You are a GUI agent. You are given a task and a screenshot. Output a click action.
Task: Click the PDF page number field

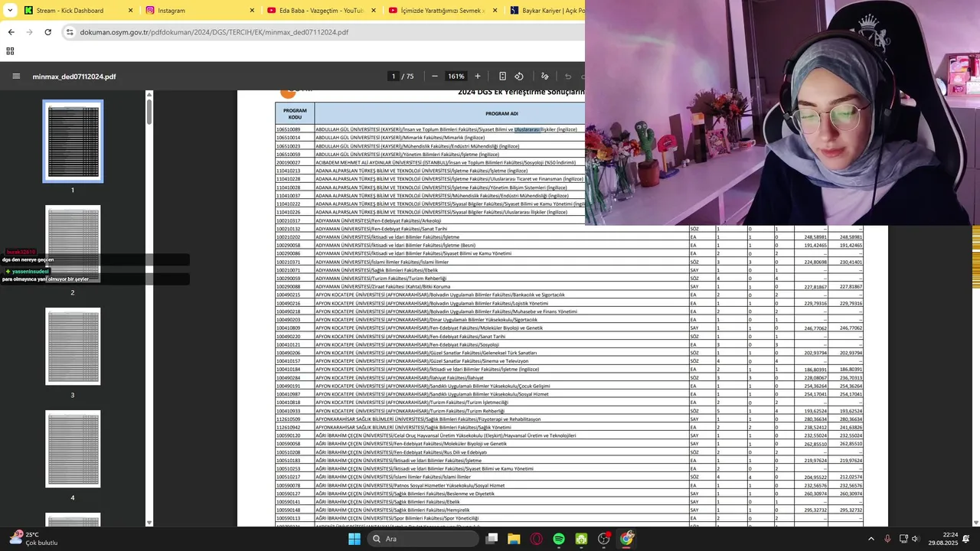coord(394,77)
